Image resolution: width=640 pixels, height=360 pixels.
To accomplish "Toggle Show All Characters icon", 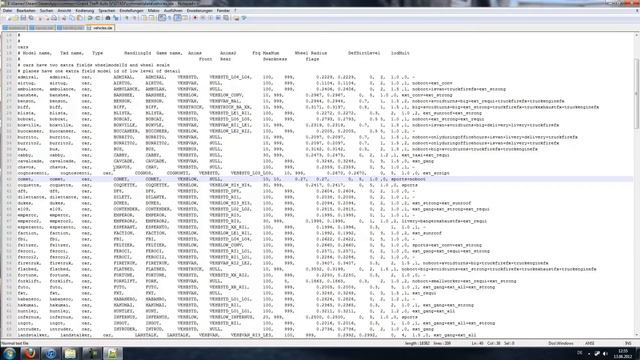I will [x=169, y=18].
